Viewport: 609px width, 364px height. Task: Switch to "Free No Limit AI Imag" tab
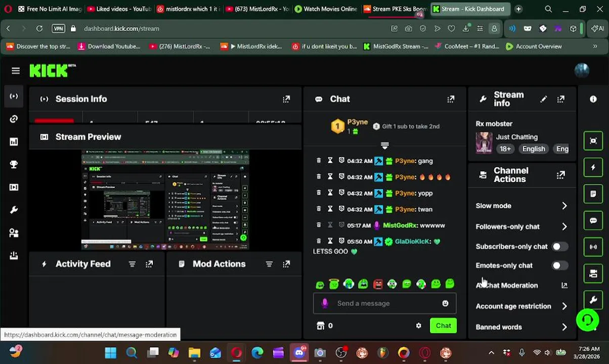click(49, 9)
